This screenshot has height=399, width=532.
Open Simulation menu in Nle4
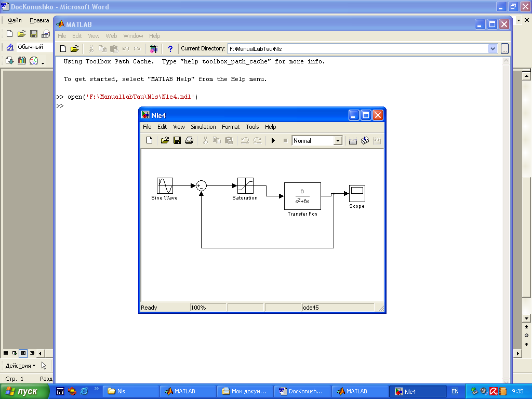point(203,127)
